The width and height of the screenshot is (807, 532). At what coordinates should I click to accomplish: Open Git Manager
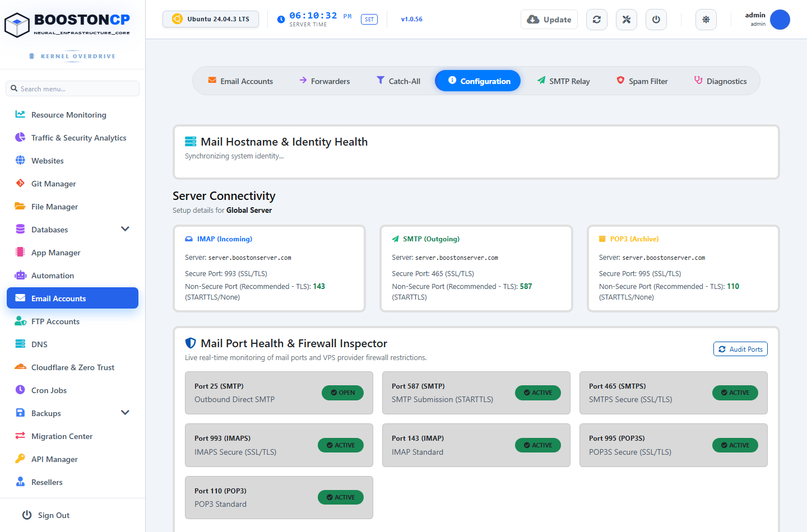pos(72,184)
